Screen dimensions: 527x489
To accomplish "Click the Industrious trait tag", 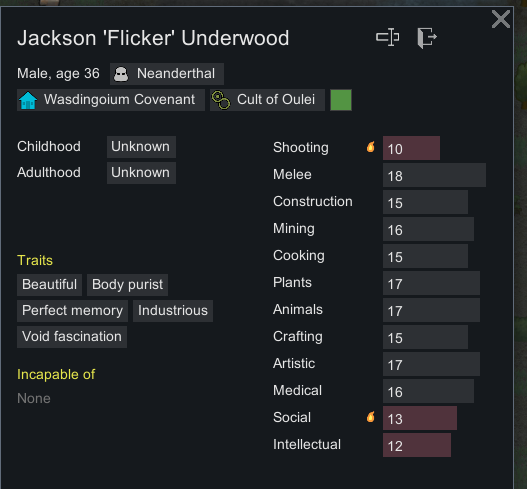I will (x=173, y=311).
